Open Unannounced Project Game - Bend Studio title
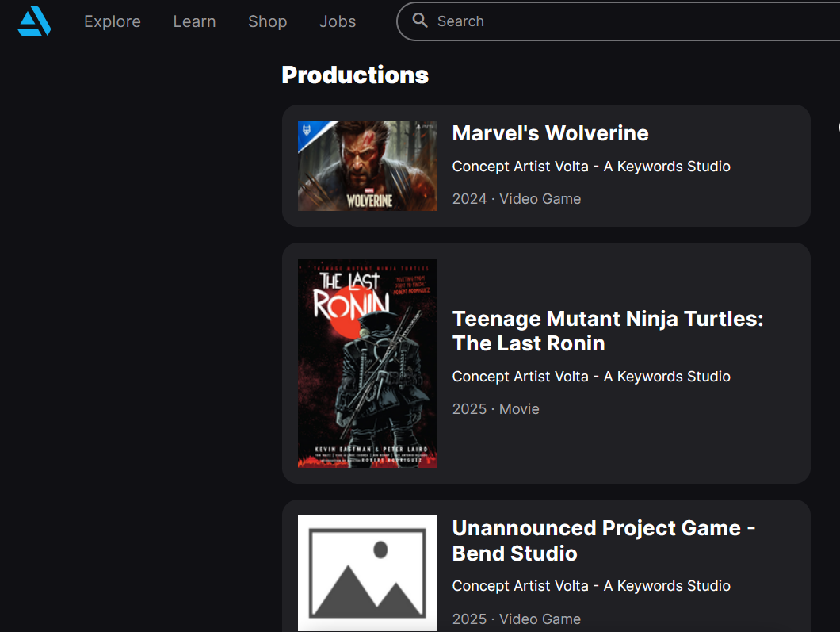The width and height of the screenshot is (840, 632). tap(604, 540)
